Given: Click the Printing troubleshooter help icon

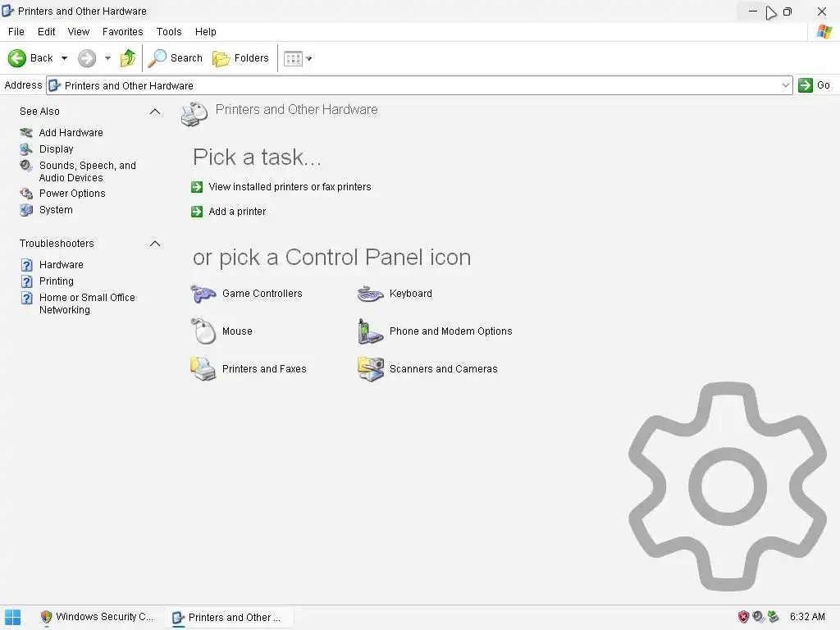Looking at the screenshot, I should [x=27, y=282].
